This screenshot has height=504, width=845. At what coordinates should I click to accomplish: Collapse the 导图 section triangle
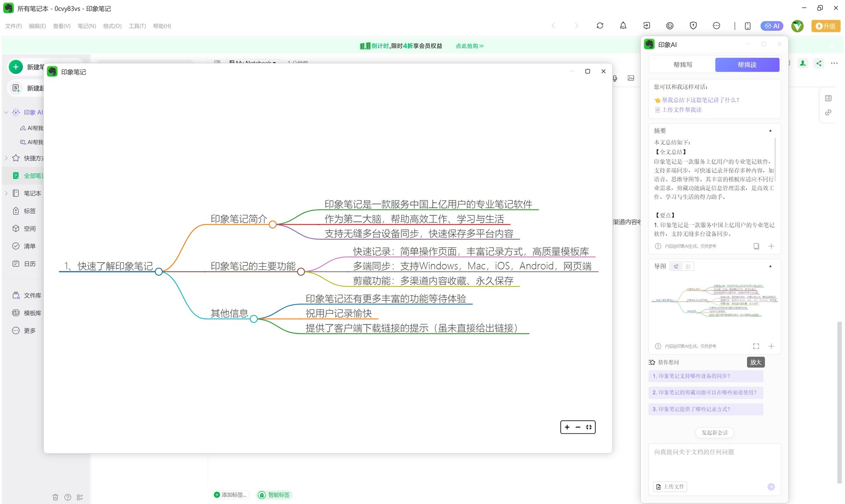pos(770,266)
